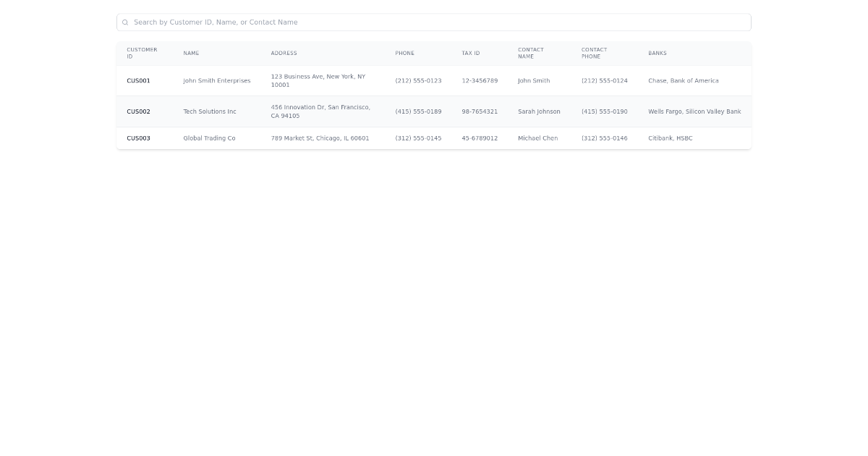This screenshot has height=456, width=868.
Task: Click tax ID 45-6789012
Action: point(480,138)
